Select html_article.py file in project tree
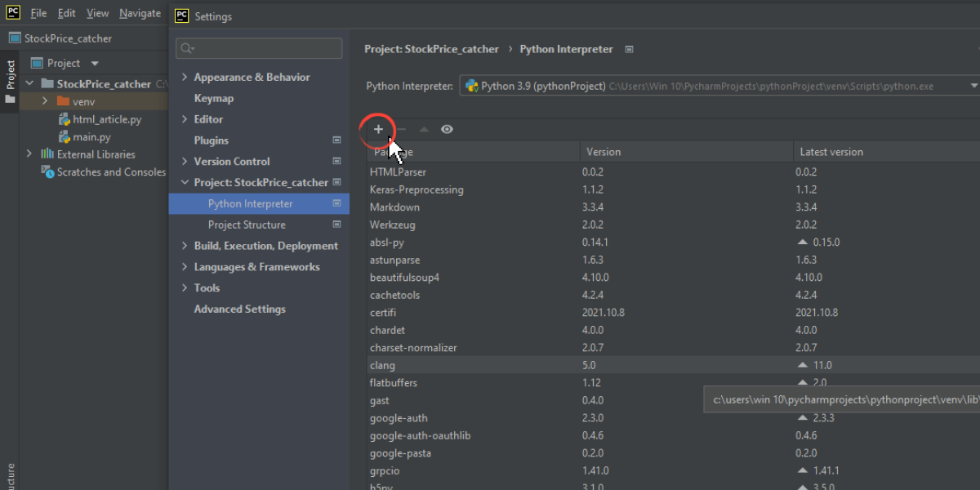Viewport: 980px width, 490px height. (x=107, y=119)
